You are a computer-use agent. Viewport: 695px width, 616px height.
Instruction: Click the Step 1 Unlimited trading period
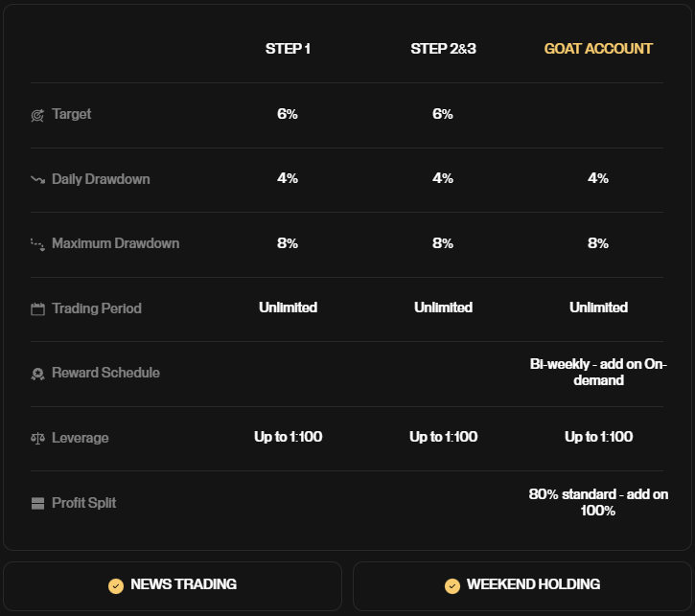click(x=288, y=308)
